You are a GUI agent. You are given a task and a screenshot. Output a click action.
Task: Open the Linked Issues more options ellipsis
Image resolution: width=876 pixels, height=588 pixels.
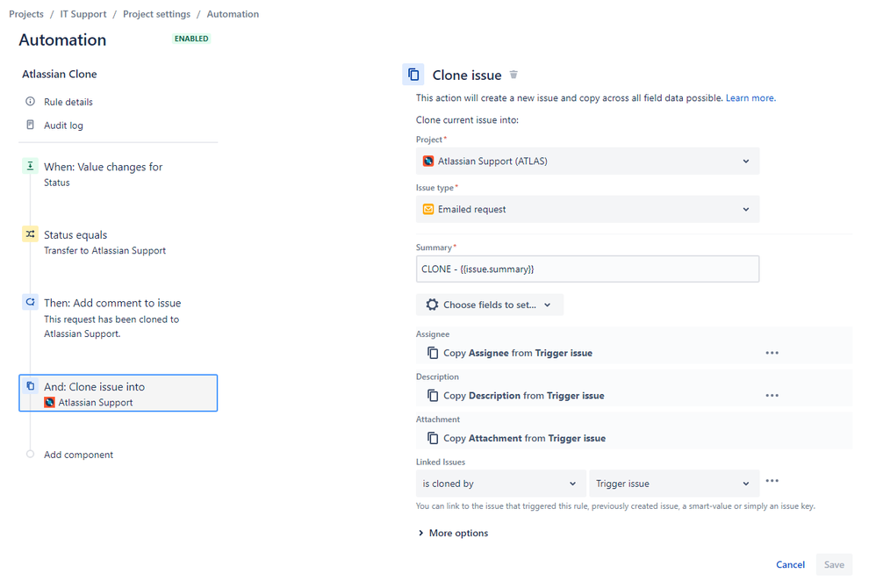(x=772, y=480)
